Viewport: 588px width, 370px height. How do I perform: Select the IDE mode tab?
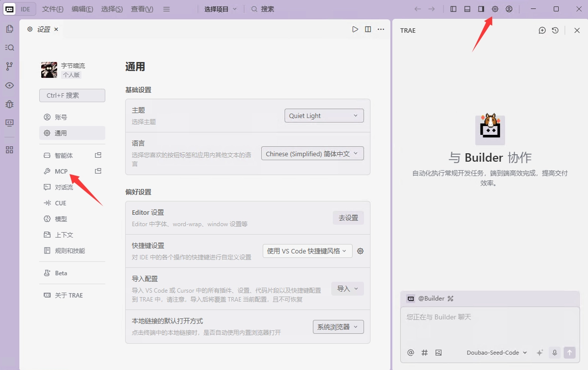pos(25,9)
